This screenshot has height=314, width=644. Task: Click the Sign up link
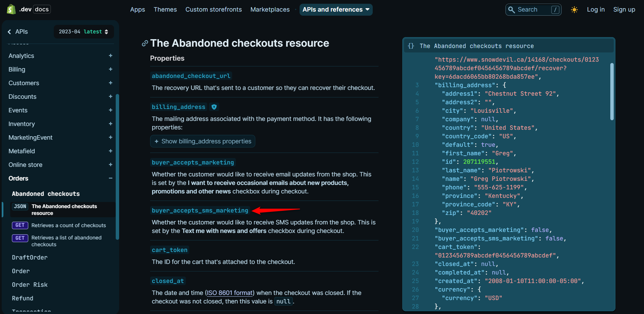click(624, 10)
